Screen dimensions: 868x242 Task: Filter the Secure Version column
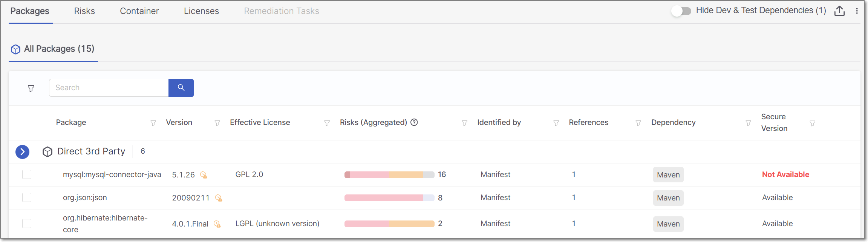point(812,123)
